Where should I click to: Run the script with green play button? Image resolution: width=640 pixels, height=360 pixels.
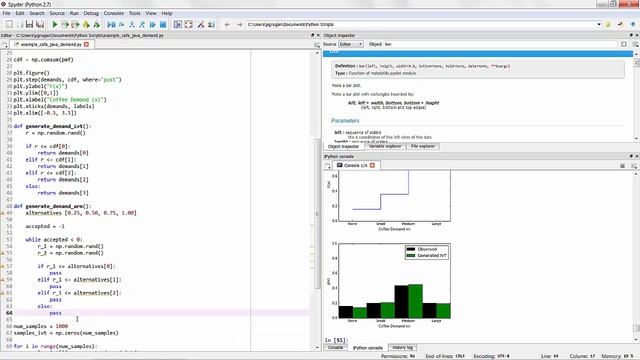(55, 24)
